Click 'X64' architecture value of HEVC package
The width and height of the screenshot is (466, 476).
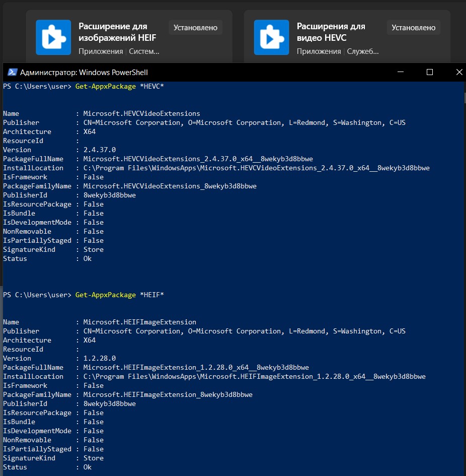click(x=90, y=132)
